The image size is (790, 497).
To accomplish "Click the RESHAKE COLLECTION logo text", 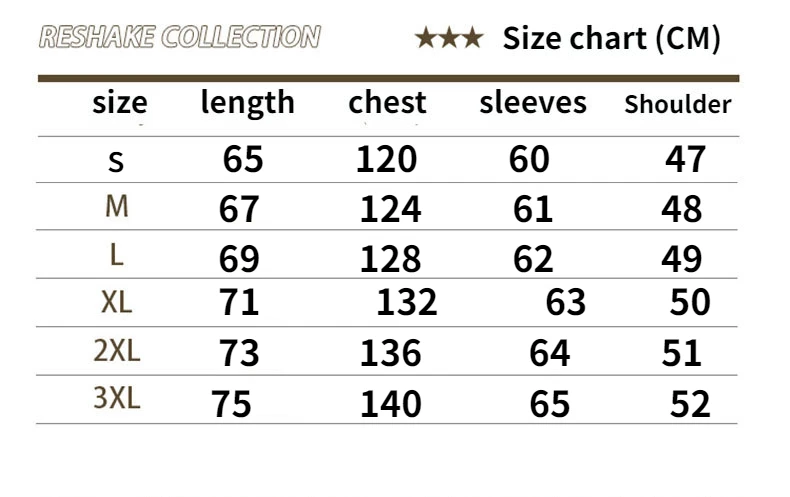I will point(180,37).
